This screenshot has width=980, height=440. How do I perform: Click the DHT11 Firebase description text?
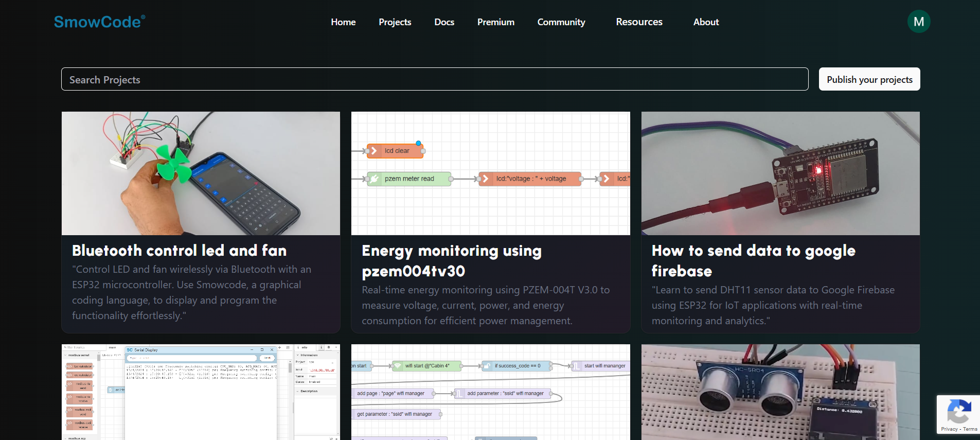pos(773,305)
